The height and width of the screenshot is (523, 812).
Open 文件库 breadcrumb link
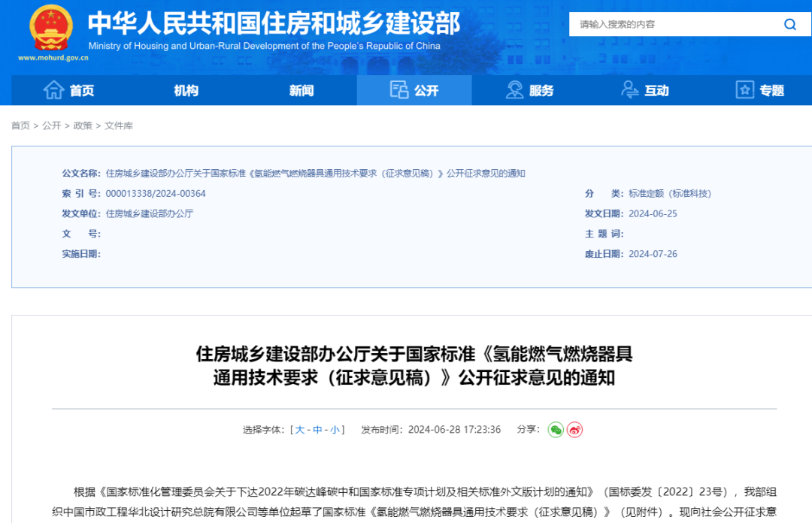coord(119,125)
